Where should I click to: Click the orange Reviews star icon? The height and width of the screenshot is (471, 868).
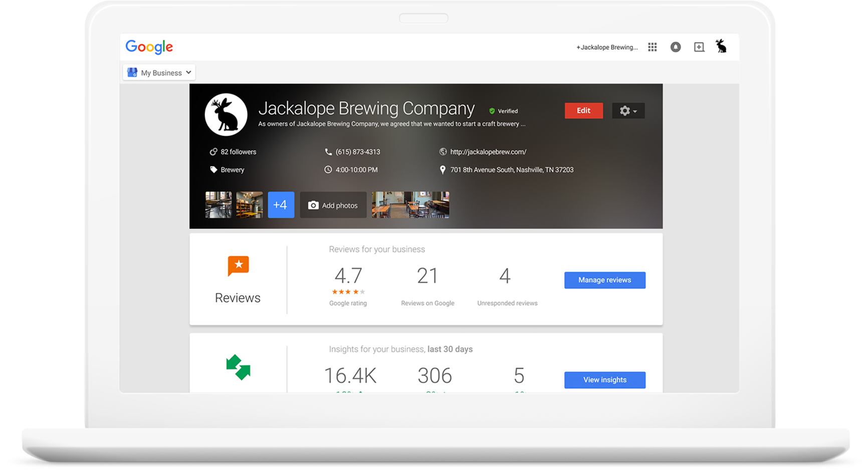(x=238, y=266)
